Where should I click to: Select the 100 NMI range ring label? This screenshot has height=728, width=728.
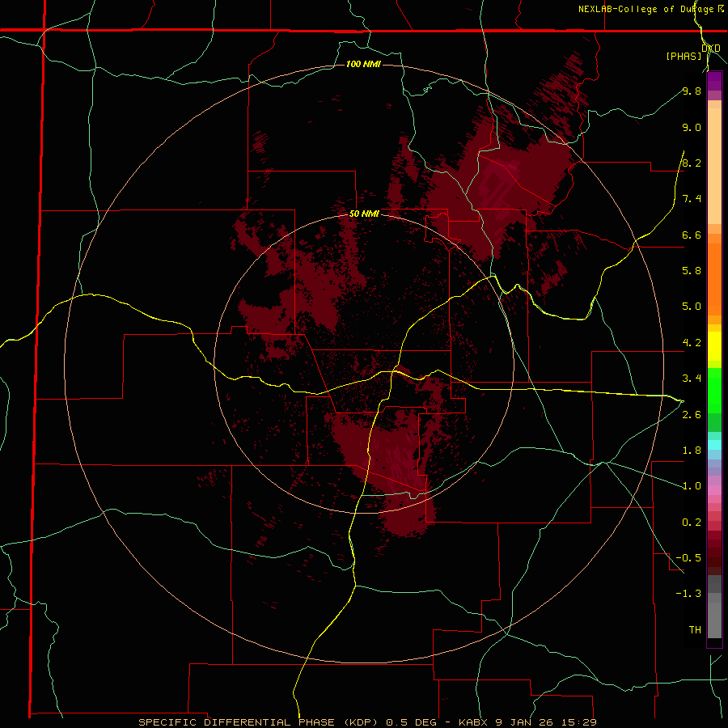[363, 64]
